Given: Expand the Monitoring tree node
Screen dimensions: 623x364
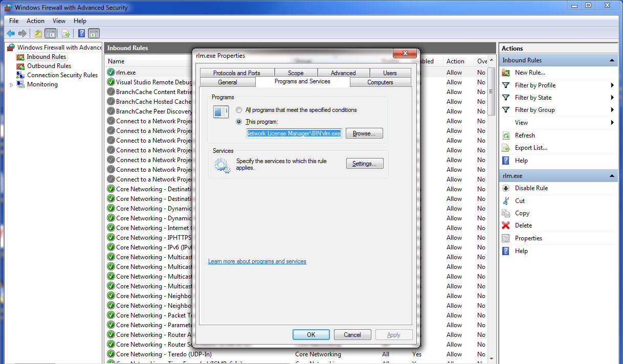Looking at the screenshot, I should [x=12, y=85].
